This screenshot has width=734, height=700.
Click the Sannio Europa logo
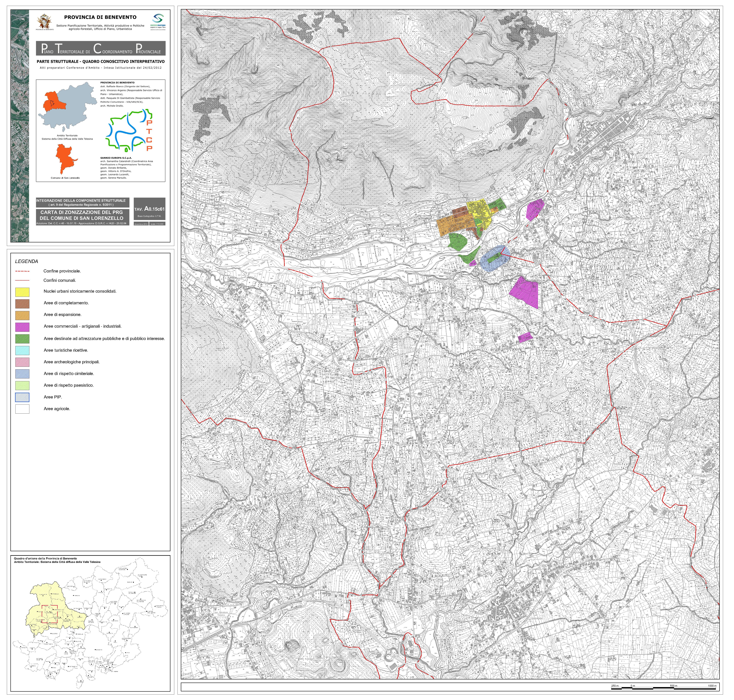tap(158, 22)
